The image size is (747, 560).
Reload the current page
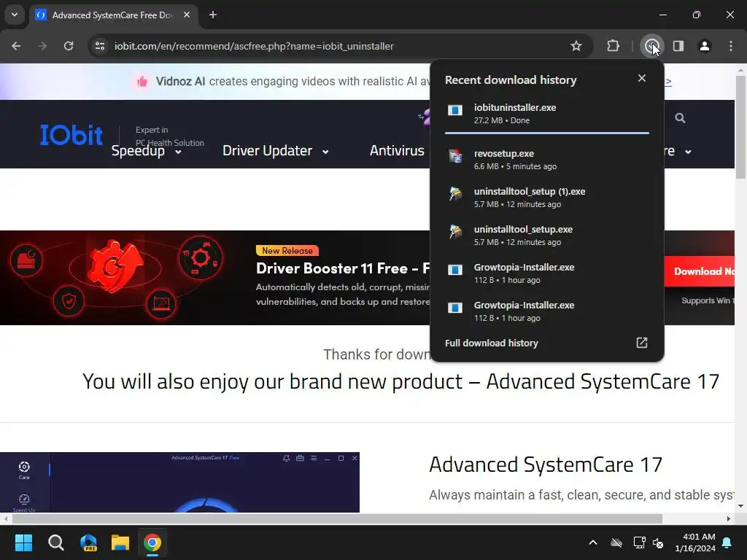coord(69,46)
